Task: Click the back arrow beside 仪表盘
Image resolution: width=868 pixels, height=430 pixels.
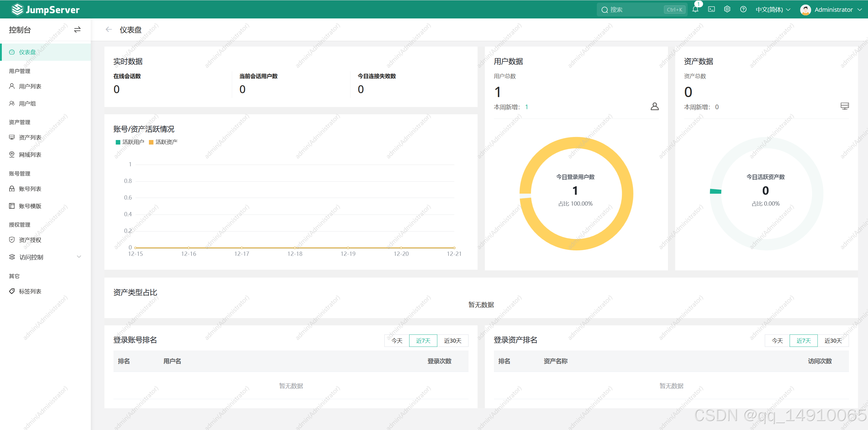Action: point(108,30)
